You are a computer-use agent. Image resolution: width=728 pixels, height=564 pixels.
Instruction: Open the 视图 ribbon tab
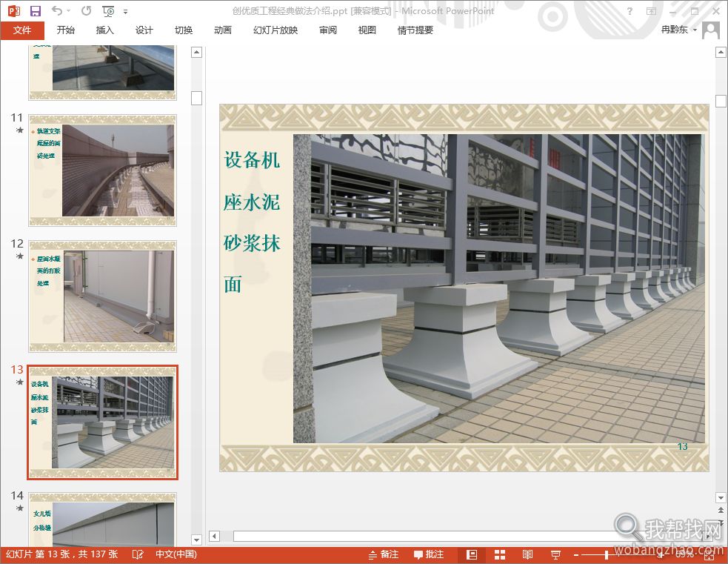367,30
